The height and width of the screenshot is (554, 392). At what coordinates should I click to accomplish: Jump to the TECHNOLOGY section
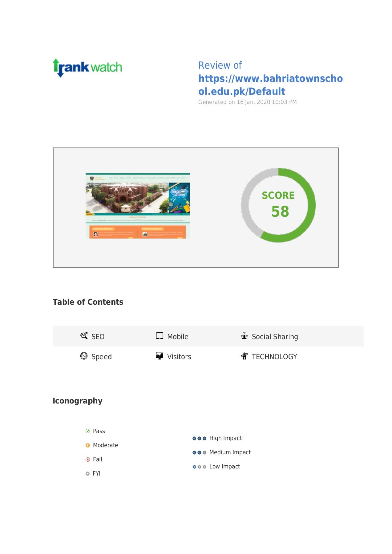[x=274, y=357]
